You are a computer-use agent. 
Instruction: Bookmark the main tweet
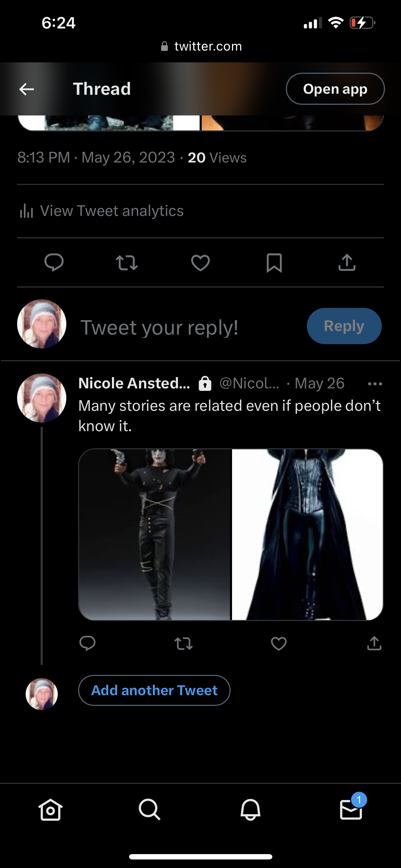coord(274,263)
